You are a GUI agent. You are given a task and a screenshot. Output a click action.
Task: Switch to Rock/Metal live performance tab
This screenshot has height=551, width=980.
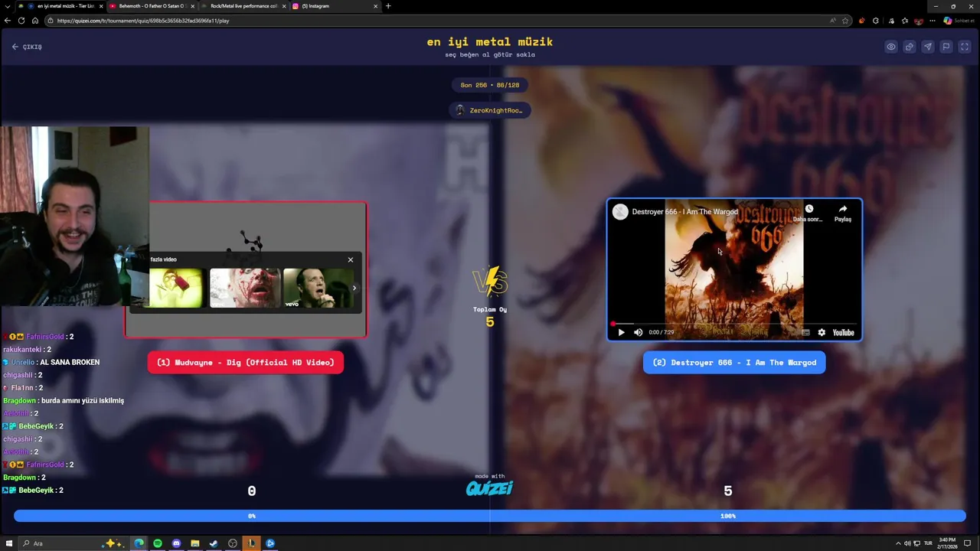tap(243, 6)
